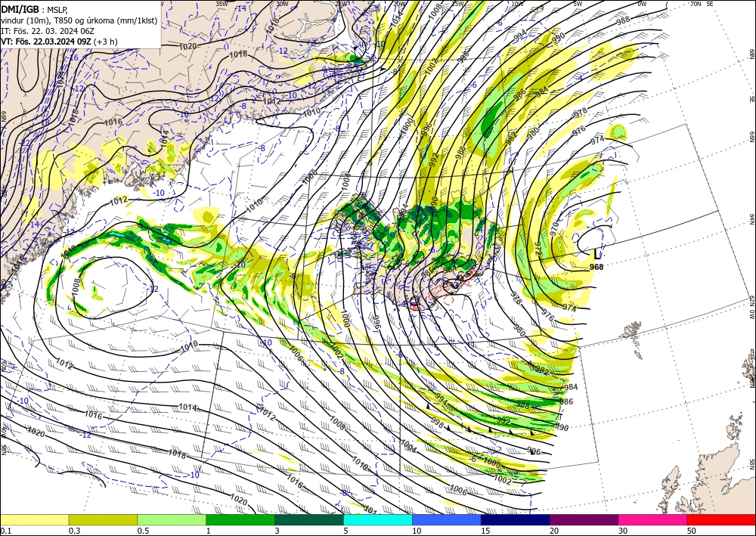Click the pink 30–50 legend swatch
Image resolution: width=756 pixels, height=536 pixels.
click(x=653, y=519)
